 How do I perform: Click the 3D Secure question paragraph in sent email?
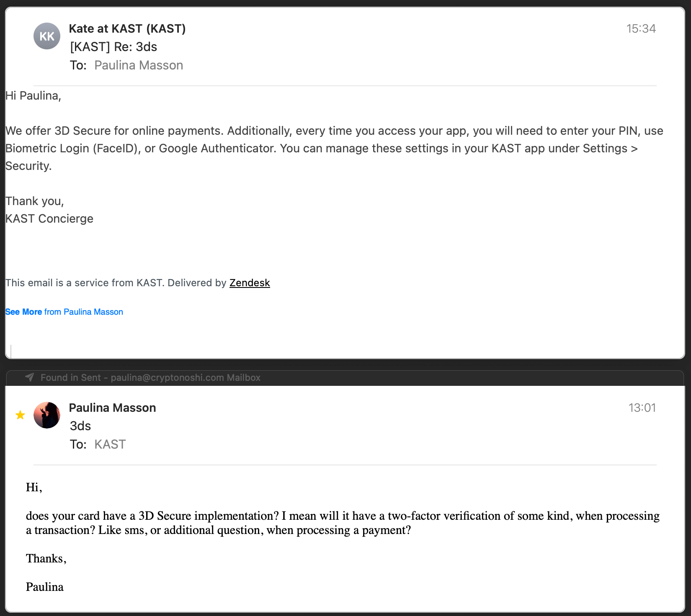tap(343, 523)
